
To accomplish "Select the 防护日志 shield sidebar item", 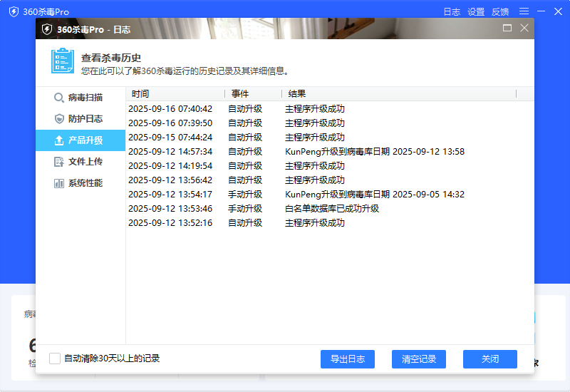I will coord(80,119).
